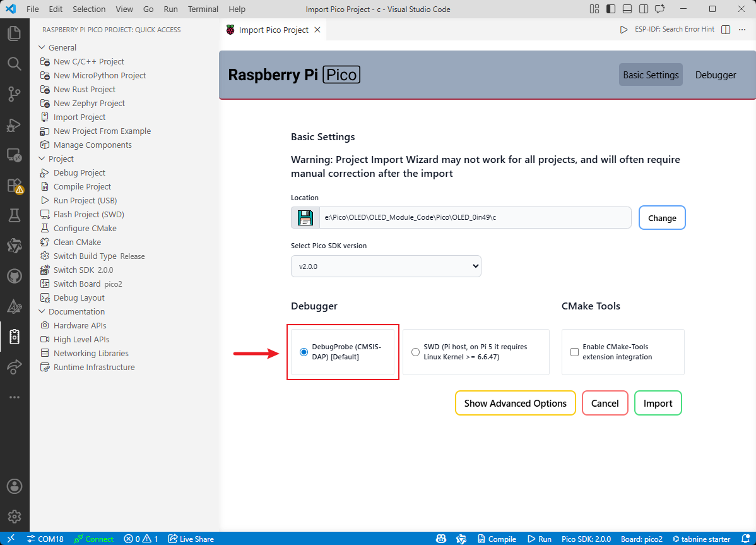The height and width of the screenshot is (545, 756).
Task: Select Switch SDK 2.0.0 item
Action: pyautogui.click(x=83, y=270)
